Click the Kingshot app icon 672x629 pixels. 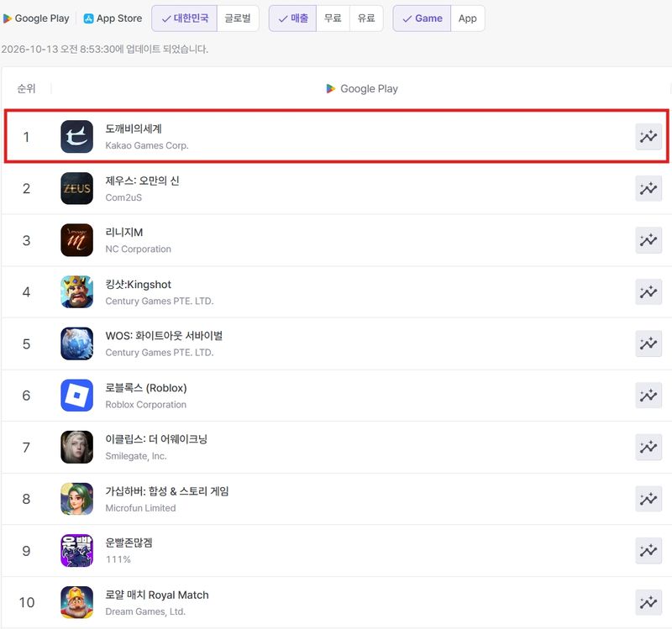click(x=76, y=292)
